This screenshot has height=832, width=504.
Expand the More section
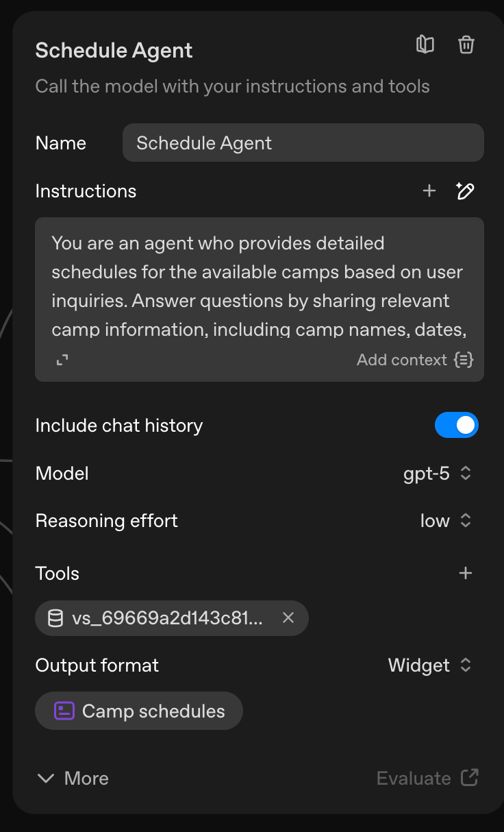coord(73,779)
